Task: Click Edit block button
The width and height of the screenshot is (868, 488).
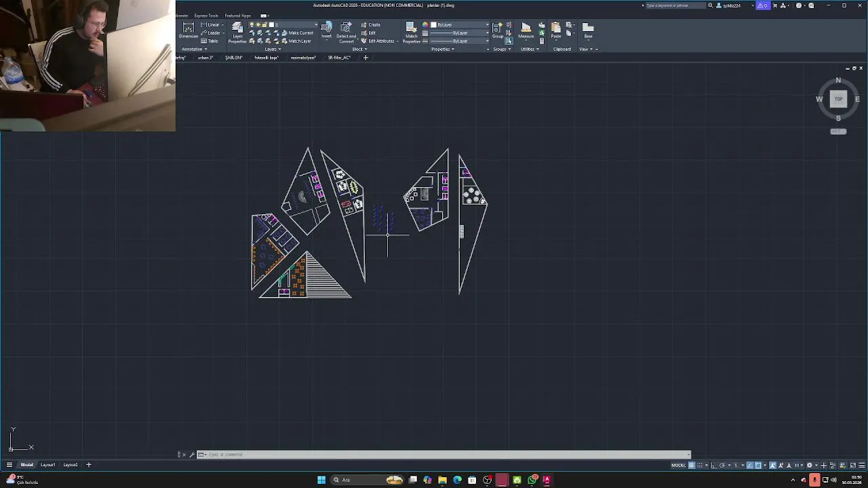Action: (368, 33)
